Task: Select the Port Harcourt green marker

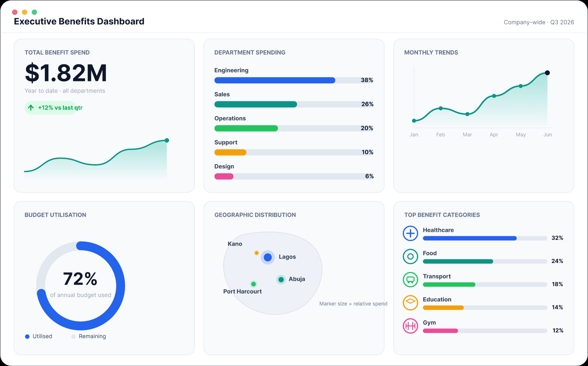Action: pos(254,284)
